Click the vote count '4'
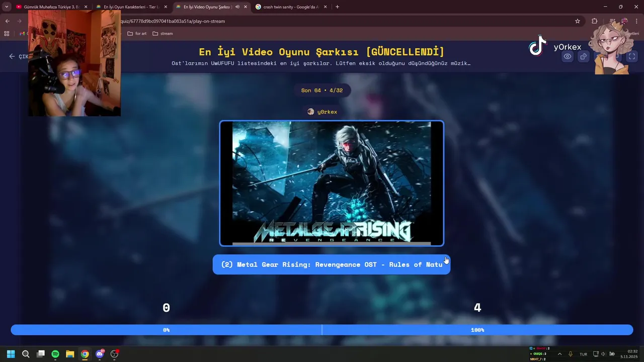Screen dimensions: 644x362 point(477,308)
